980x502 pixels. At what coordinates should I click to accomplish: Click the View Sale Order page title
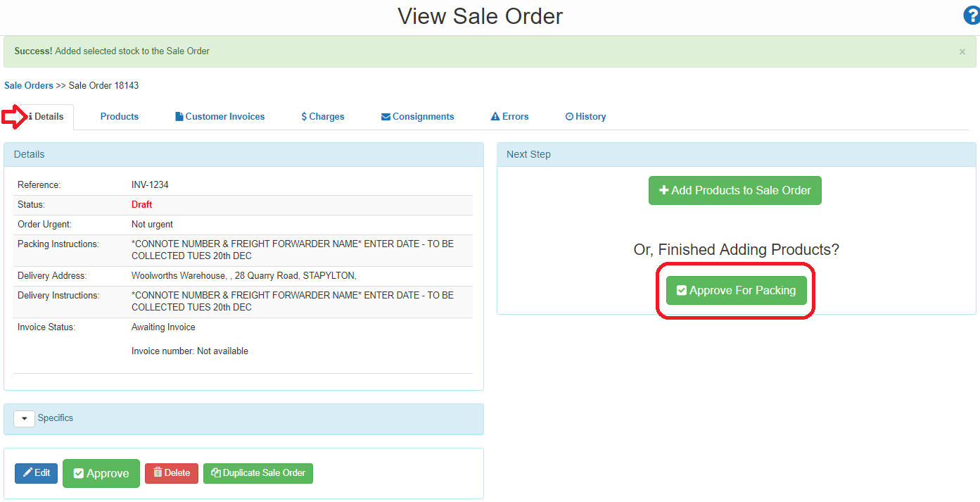(481, 16)
